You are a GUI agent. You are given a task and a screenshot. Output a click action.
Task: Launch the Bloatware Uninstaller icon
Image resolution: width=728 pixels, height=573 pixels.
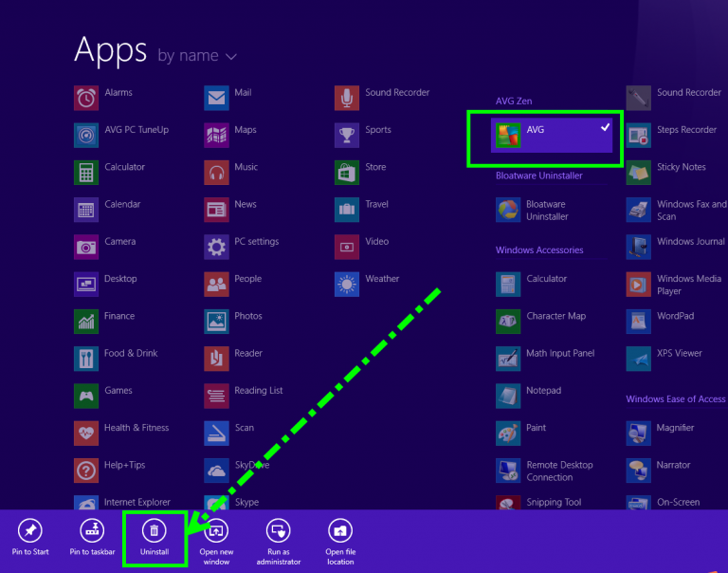pyautogui.click(x=508, y=210)
